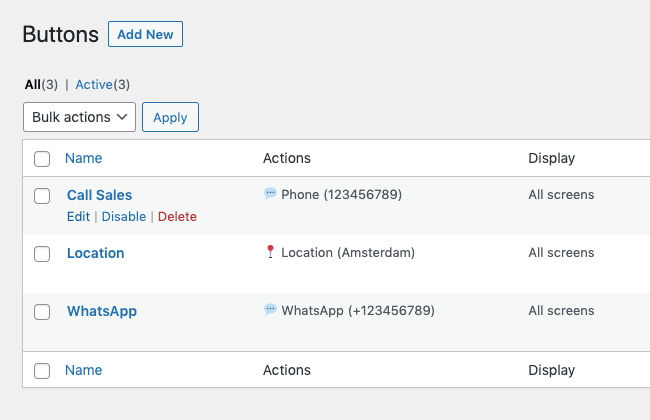Tick the WhatsApp row checkbox
The height and width of the screenshot is (420, 650).
pos(42,312)
